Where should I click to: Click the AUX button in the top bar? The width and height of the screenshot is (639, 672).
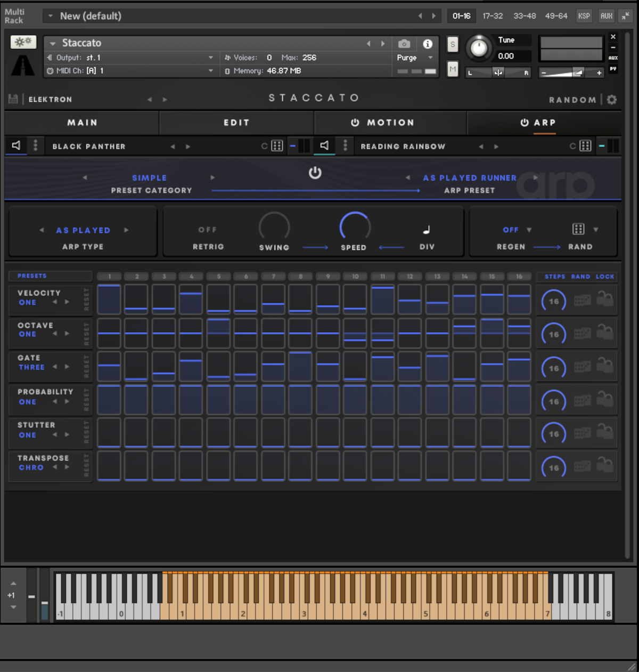(607, 16)
